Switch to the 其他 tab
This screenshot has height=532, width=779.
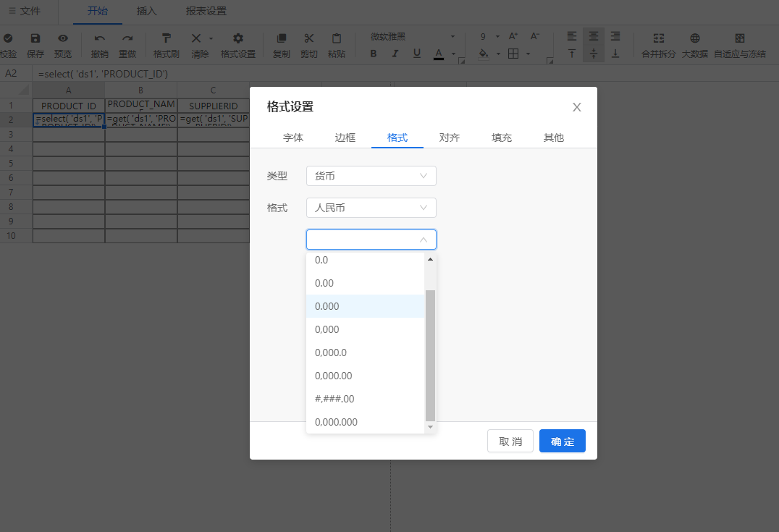click(553, 138)
